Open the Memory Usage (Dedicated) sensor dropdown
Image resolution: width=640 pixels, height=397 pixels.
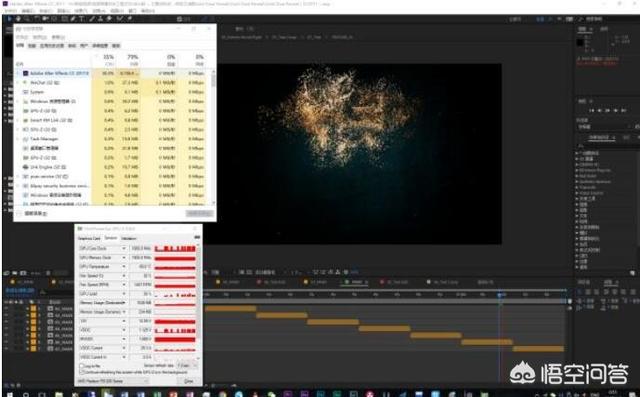coord(124,303)
